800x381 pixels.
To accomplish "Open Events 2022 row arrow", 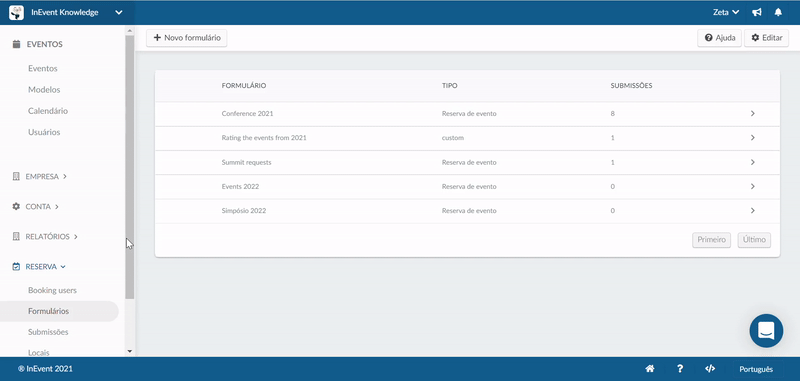I will (x=753, y=186).
